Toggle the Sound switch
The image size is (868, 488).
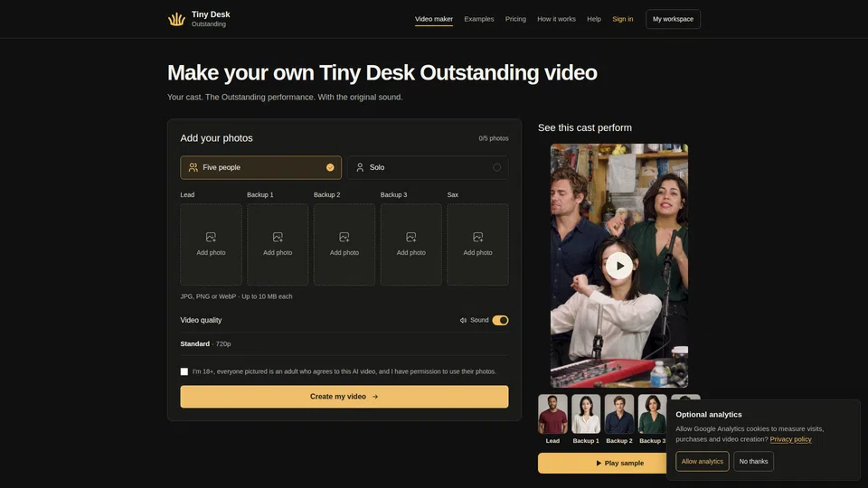point(500,320)
